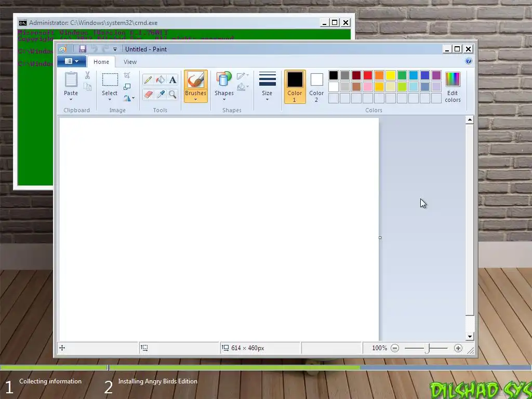Expand the Size dropdown arrow
The height and width of the screenshot is (399, 532).
[x=267, y=99]
